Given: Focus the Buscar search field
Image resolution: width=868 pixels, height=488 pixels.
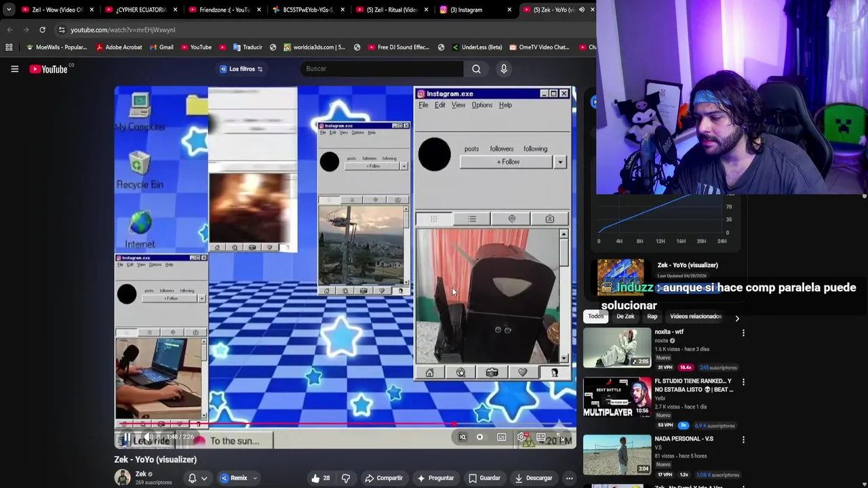Looking at the screenshot, I should point(381,68).
